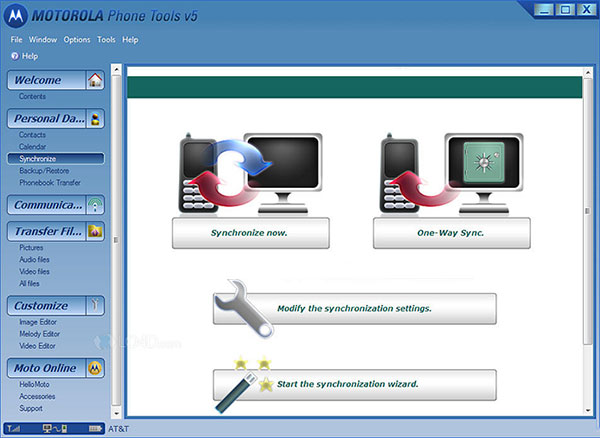Image resolution: width=600 pixels, height=438 pixels.
Task: Start the synchronization wizard
Action: pyautogui.click(x=355, y=385)
